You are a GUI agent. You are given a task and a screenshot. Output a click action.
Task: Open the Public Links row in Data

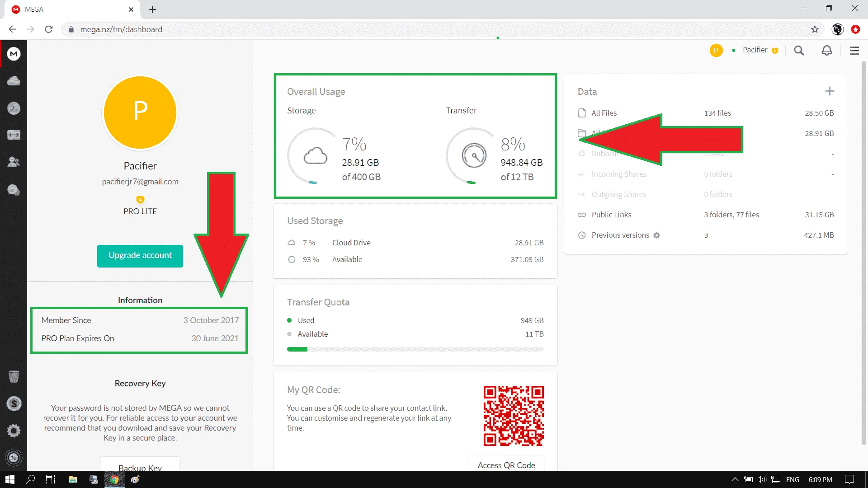(x=705, y=215)
